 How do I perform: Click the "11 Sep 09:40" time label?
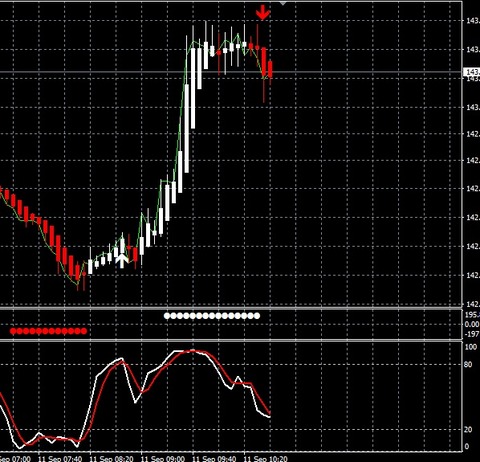[214, 459]
